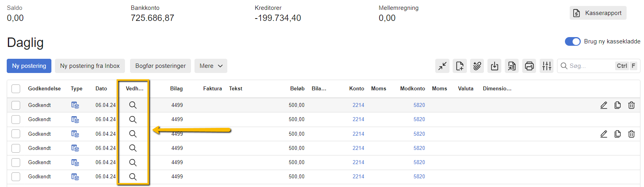Open the Kasserapport report
644x187 pixels.
598,13
